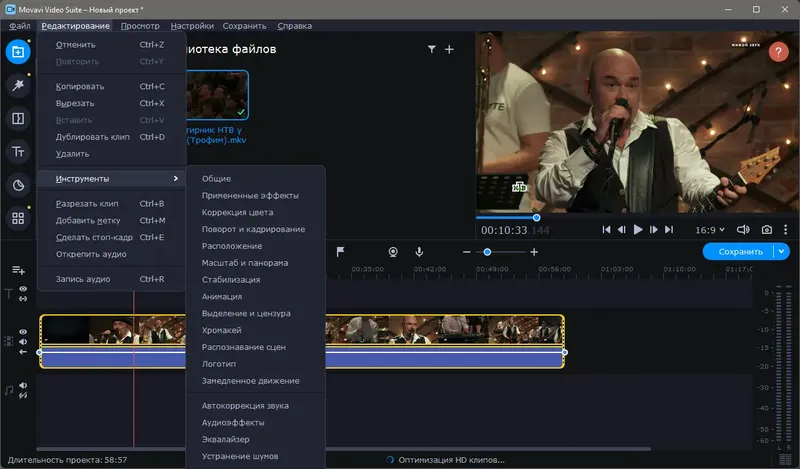
Task: Zoom in timeline with plus icon
Action: 534,252
